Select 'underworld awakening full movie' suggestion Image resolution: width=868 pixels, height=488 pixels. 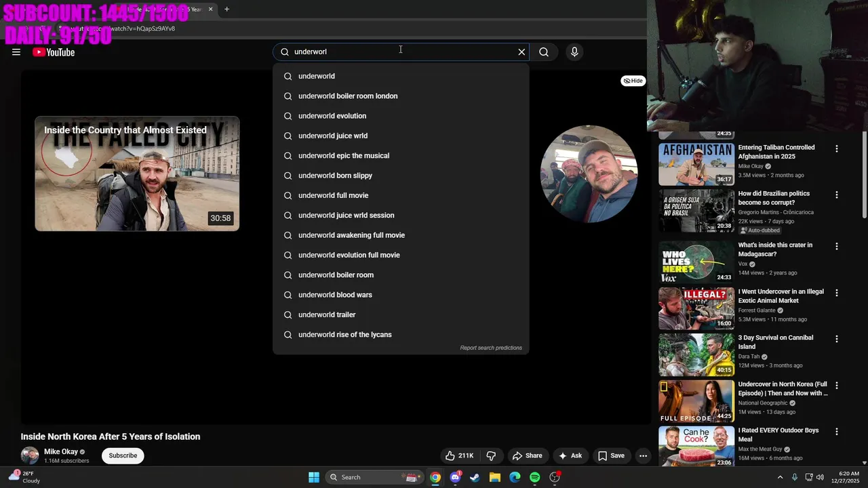401,235
